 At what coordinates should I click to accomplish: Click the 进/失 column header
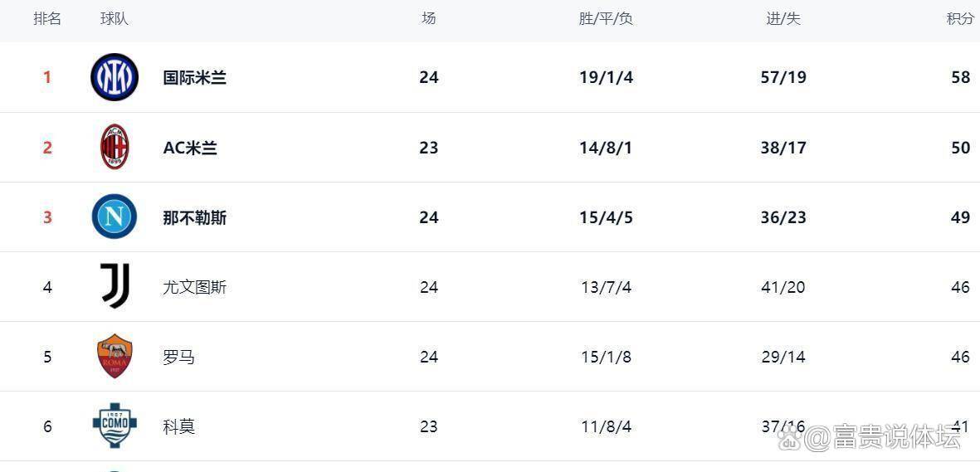[x=783, y=19]
